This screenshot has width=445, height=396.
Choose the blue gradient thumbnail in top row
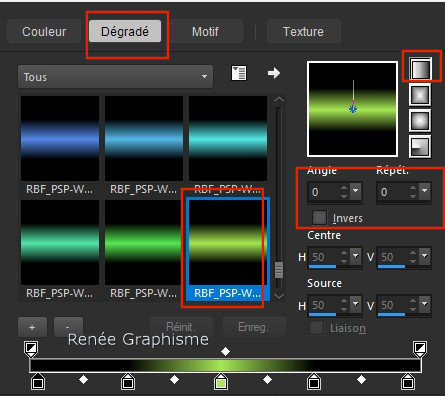point(60,138)
